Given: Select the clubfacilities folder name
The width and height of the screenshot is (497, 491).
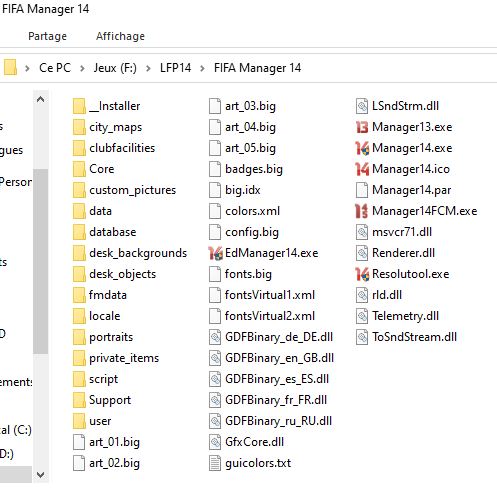Looking at the screenshot, I should click(122, 148).
